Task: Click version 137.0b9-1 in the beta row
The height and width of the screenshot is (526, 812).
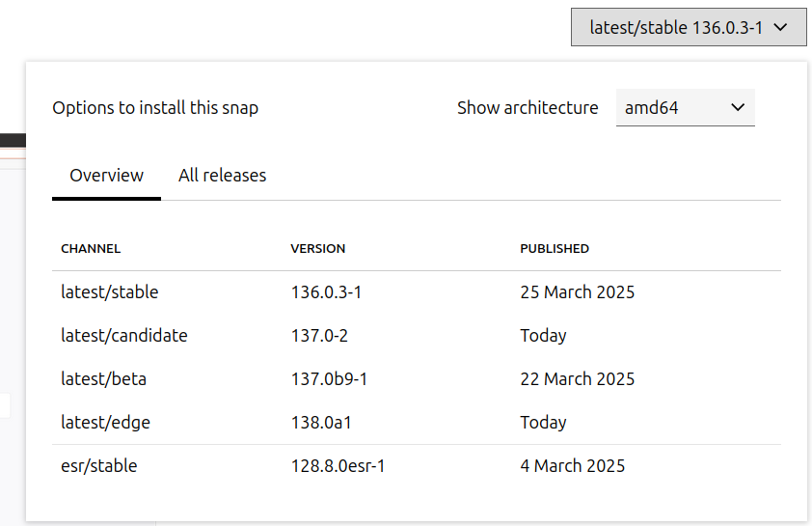Action: click(x=329, y=379)
